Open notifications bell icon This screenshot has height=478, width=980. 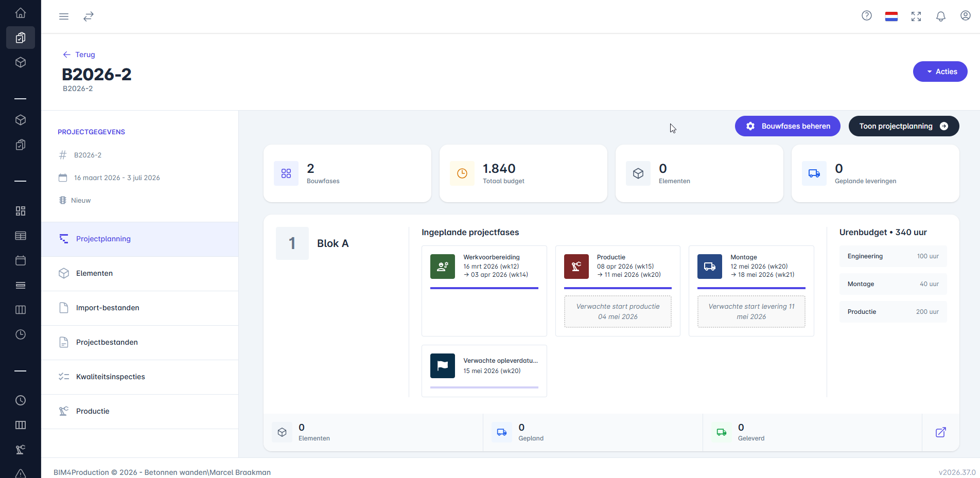(x=941, y=16)
